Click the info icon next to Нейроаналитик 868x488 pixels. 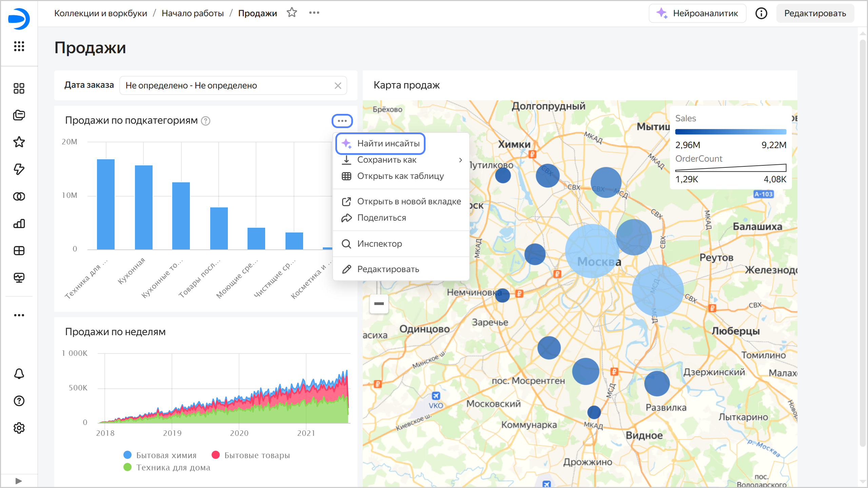click(761, 13)
